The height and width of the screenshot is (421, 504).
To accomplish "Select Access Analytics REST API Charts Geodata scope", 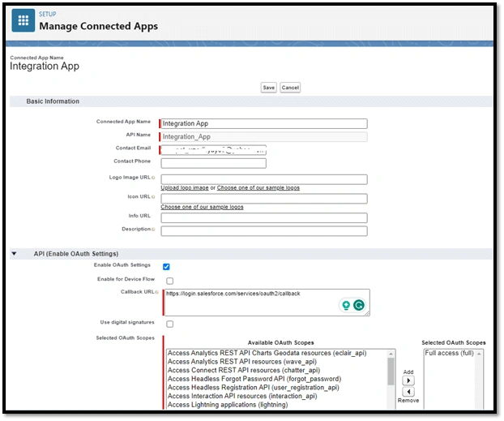I will pos(267,353).
